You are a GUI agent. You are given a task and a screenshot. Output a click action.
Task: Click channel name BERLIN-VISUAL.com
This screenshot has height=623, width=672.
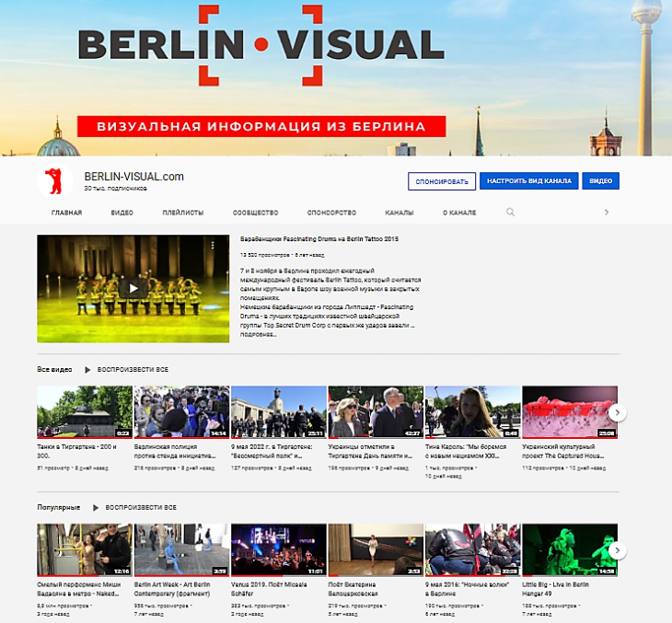click(x=134, y=177)
